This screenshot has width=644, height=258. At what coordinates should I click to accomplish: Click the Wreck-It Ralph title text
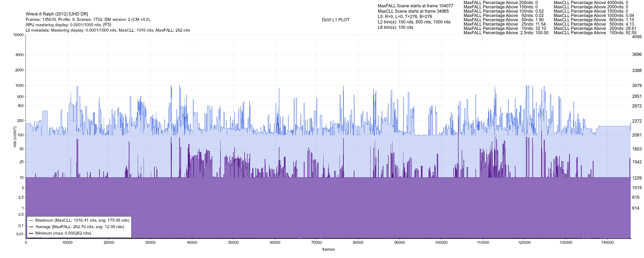[x=57, y=14]
